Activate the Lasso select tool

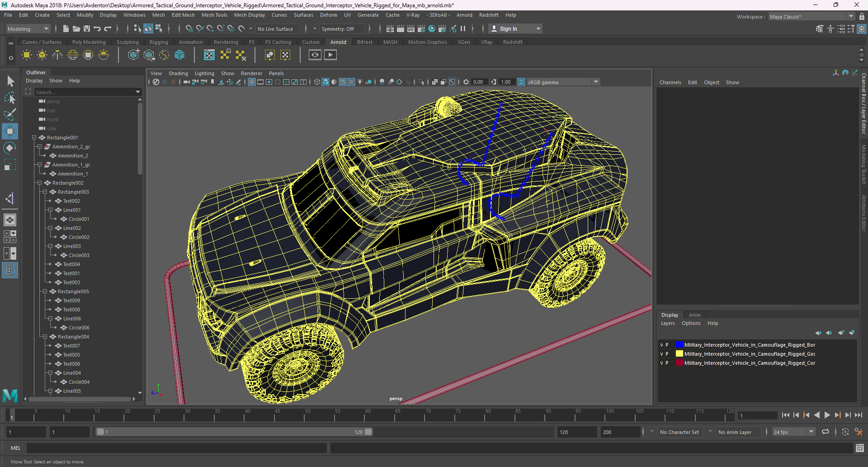pyautogui.click(x=10, y=98)
